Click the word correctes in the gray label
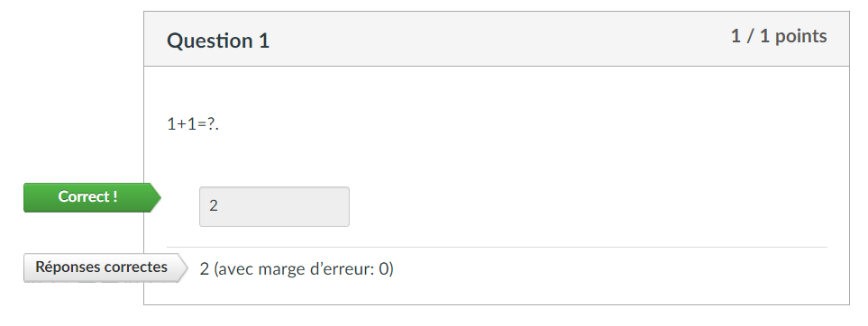This screenshot has width=868, height=326. point(140,267)
